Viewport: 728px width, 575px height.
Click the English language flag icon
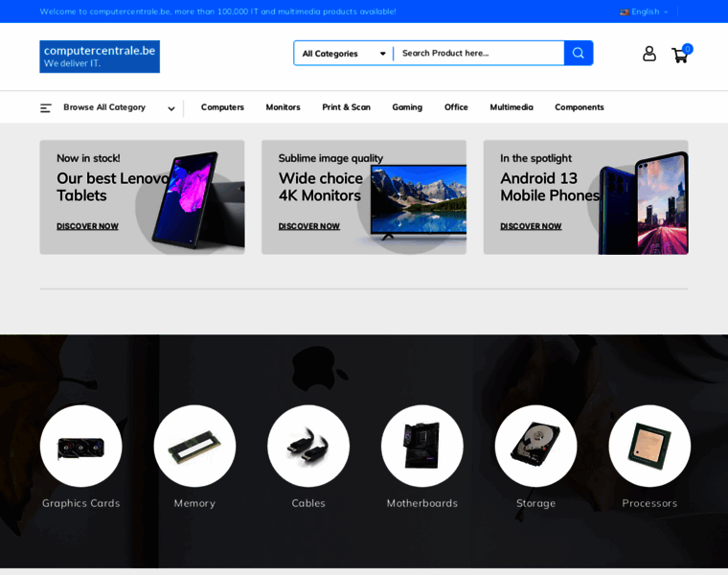[624, 12]
